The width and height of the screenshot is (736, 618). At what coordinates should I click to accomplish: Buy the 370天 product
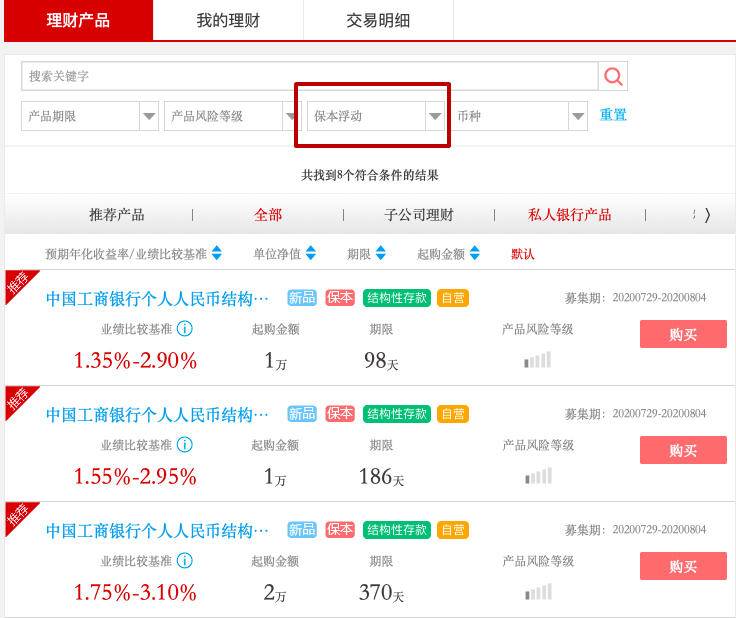[683, 566]
